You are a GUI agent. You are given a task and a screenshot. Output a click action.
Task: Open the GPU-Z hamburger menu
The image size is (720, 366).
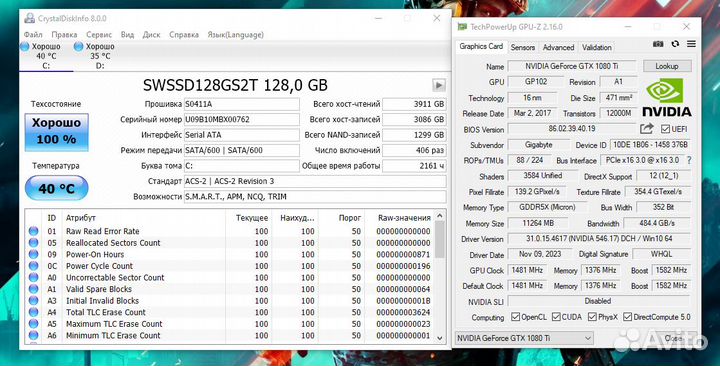(x=691, y=44)
